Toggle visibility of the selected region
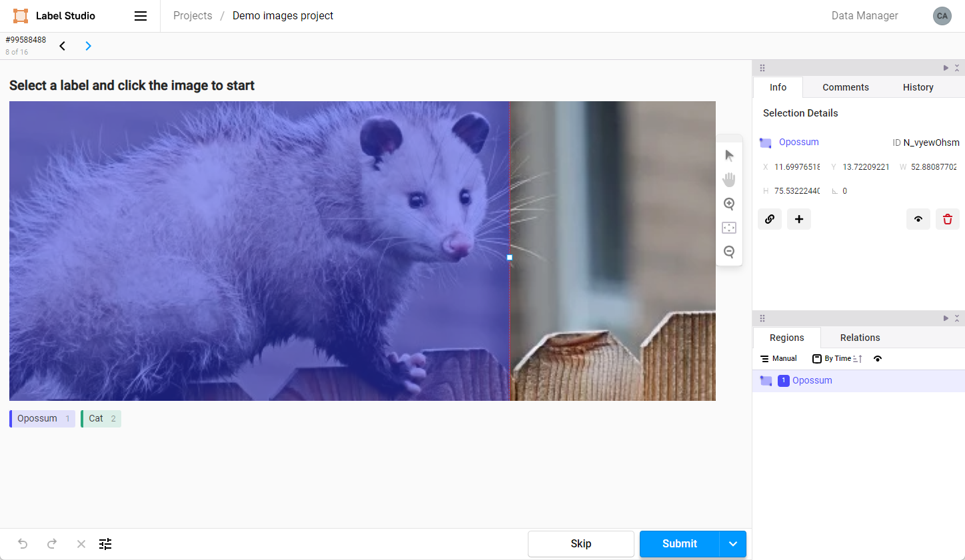Screen dimensions: 965x560 pyautogui.click(x=918, y=219)
